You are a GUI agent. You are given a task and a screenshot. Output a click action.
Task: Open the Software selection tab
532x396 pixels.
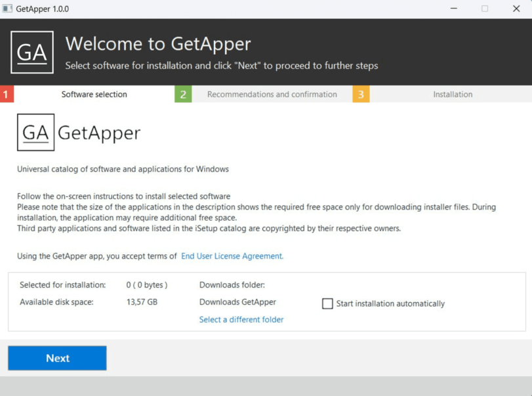(94, 94)
